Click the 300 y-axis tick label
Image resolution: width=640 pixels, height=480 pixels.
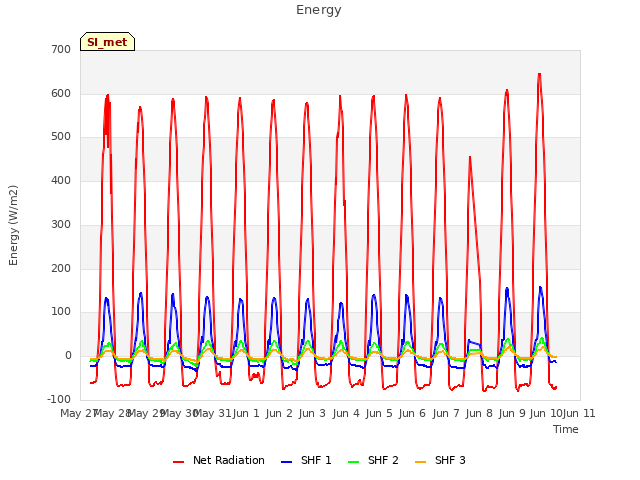(x=61, y=224)
